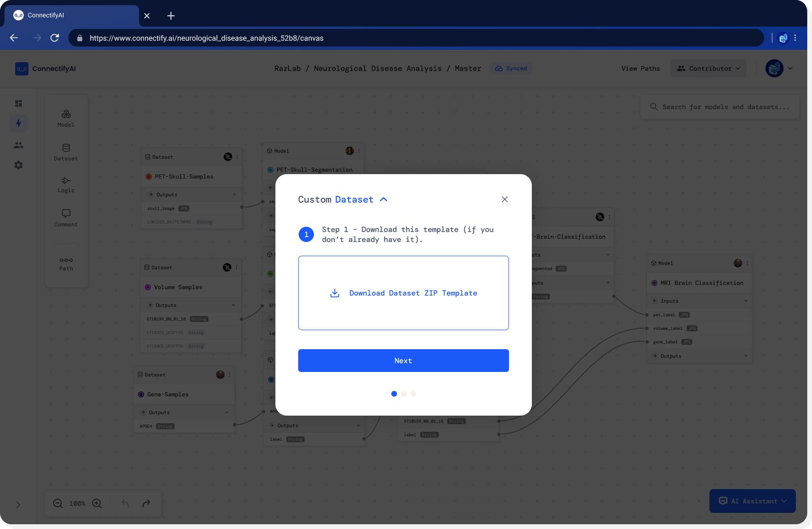Open the settings gear in the sidebar
812x529 pixels.
tap(19, 165)
